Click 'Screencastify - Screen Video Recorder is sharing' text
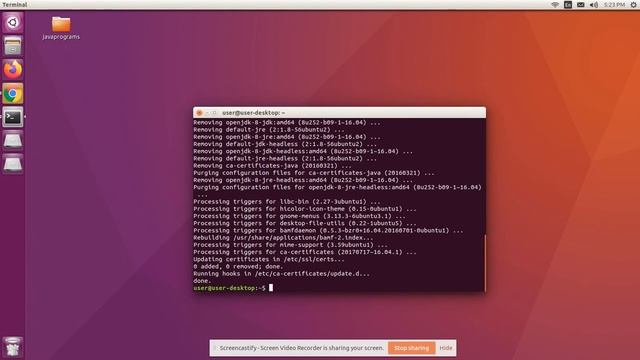 click(x=302, y=348)
